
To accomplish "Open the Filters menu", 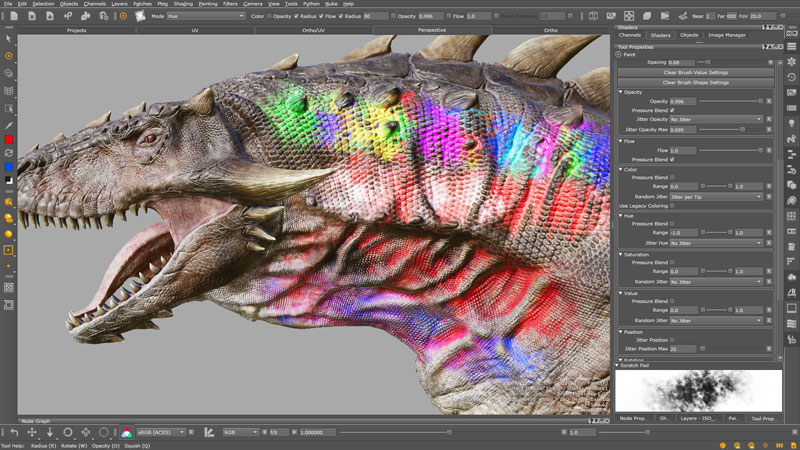I will coord(230,4).
